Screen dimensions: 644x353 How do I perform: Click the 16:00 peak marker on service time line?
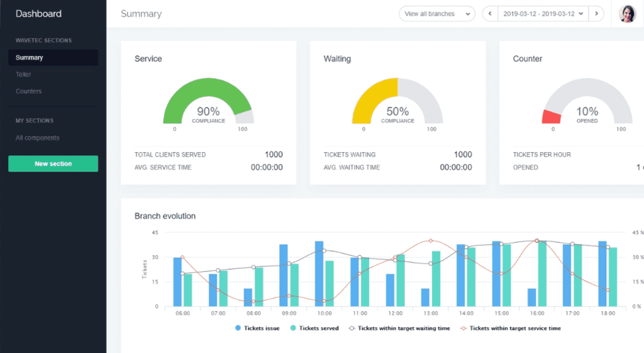[x=536, y=241]
